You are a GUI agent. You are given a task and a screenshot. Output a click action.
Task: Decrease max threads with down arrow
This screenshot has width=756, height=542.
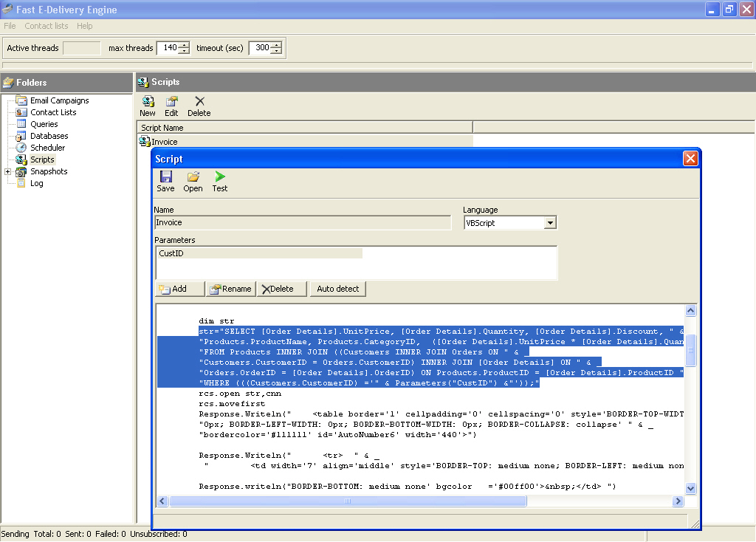[x=184, y=51]
